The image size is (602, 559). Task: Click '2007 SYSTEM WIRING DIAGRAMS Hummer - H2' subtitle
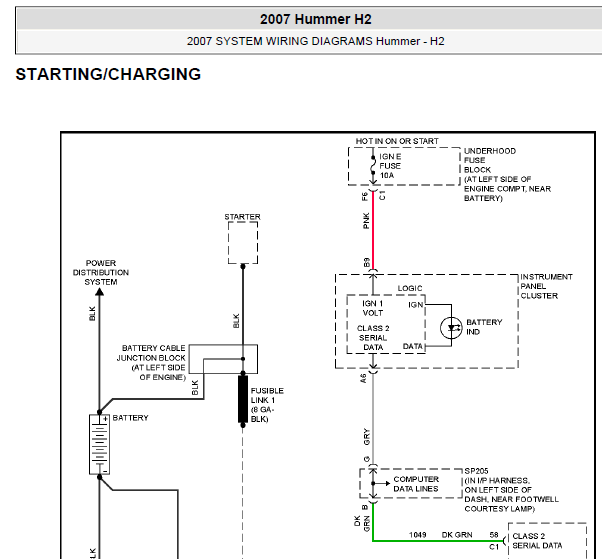click(315, 41)
